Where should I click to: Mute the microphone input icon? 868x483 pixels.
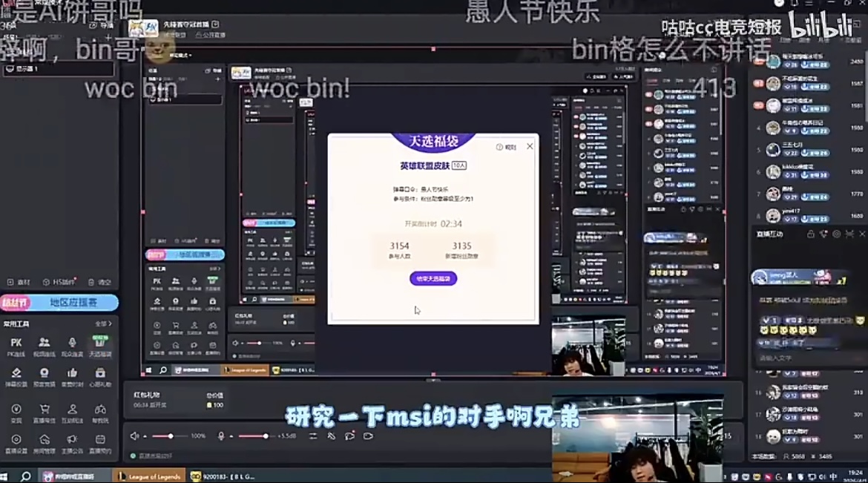tap(220, 436)
